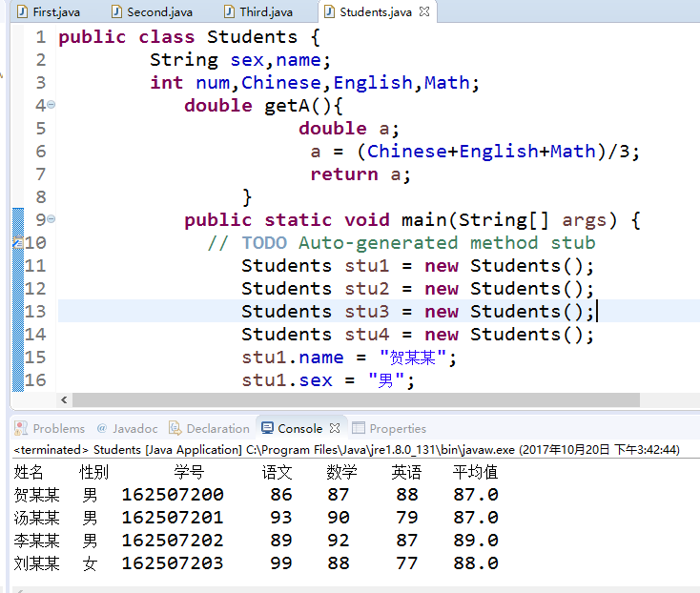
Task: Click the 'num' variable on line 3
Action: 213,83
